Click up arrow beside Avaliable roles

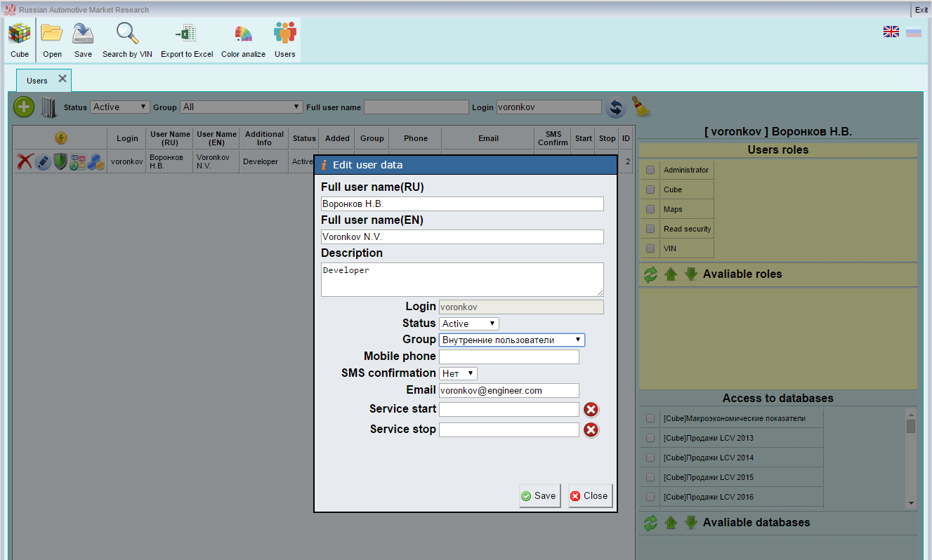671,274
